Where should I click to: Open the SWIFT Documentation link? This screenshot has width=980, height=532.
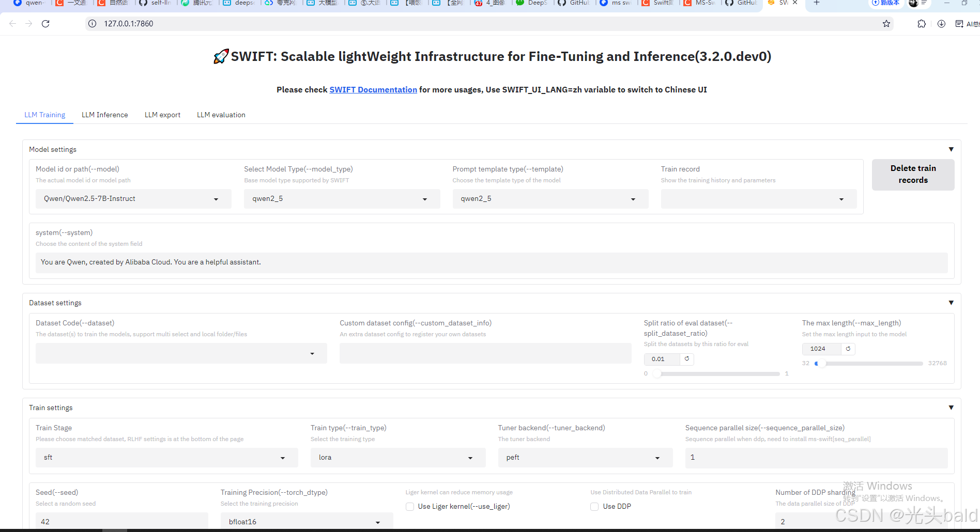pos(373,90)
